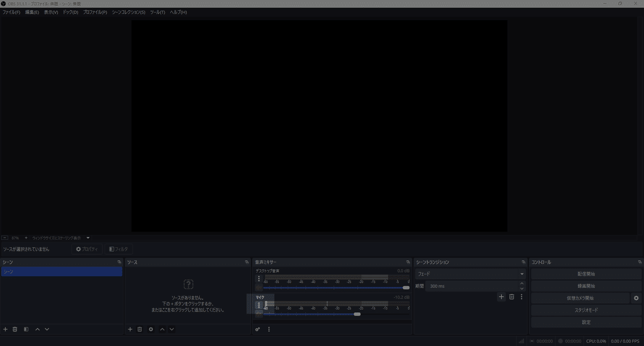Increase transition duration with the up stepper
Screen dimensions: 644x346
click(x=522, y=283)
